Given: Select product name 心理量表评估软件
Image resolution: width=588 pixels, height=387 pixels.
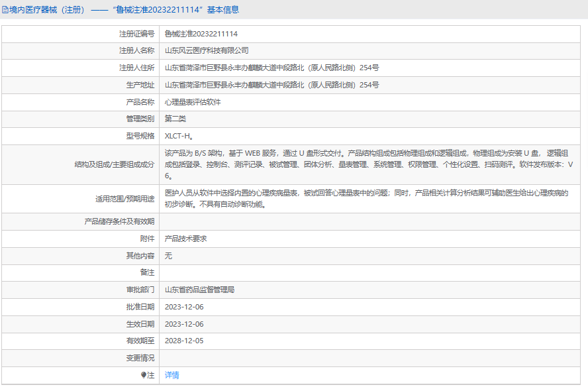Looking at the screenshot, I should pyautogui.click(x=193, y=102).
